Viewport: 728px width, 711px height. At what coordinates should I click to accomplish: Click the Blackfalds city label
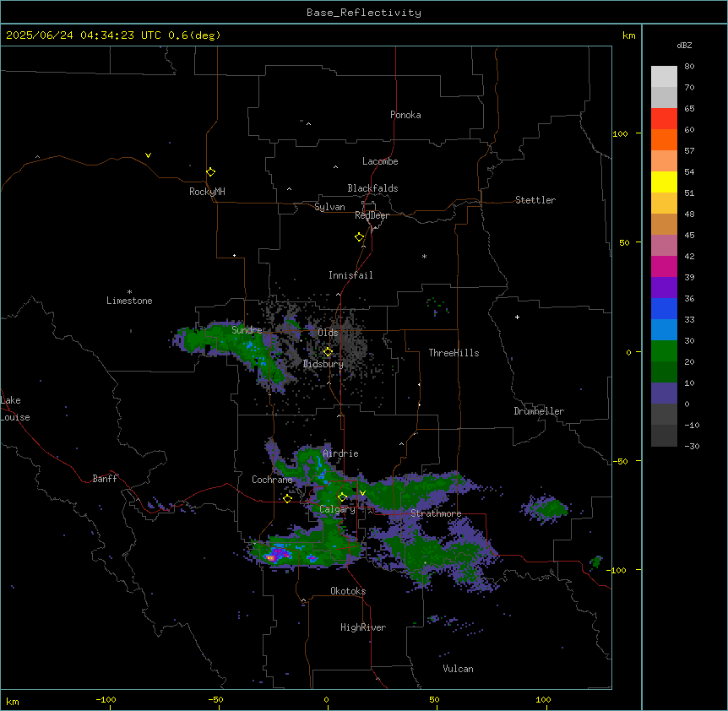tap(372, 188)
